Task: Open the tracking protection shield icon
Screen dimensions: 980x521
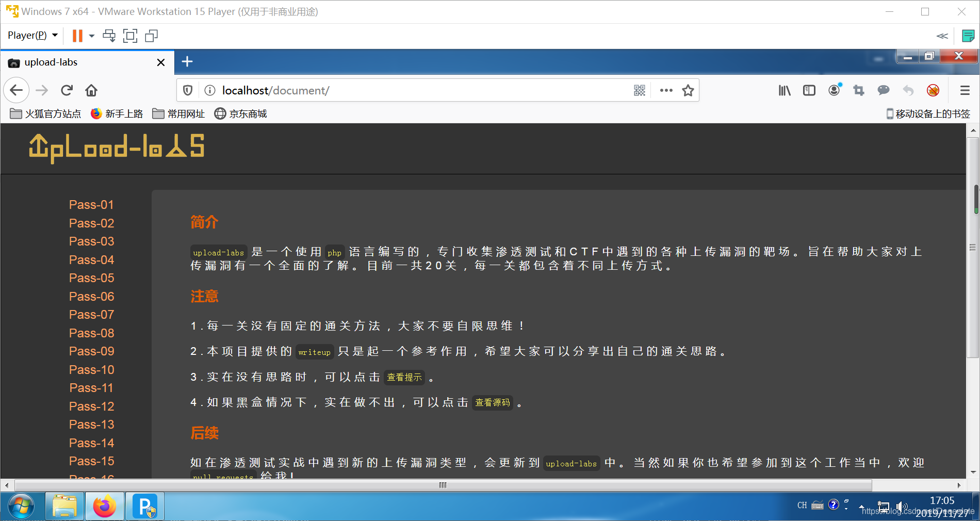Action: 188,90
